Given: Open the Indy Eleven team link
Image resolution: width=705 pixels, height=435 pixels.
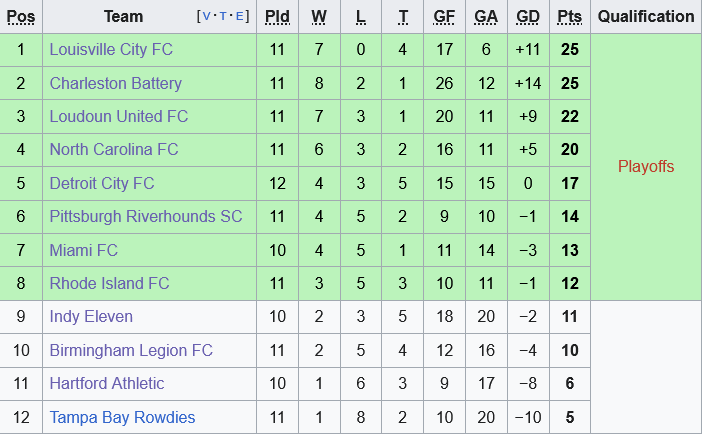Looking at the screenshot, I should (x=91, y=317).
